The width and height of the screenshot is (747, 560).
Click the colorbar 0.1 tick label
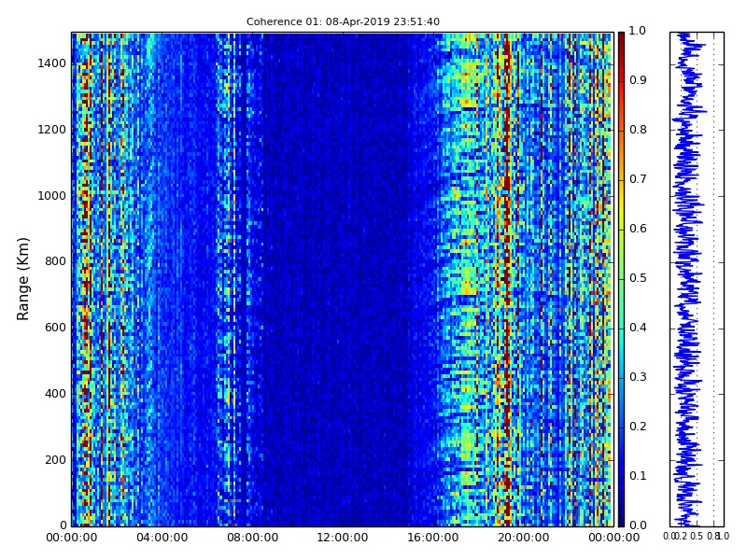(638, 476)
